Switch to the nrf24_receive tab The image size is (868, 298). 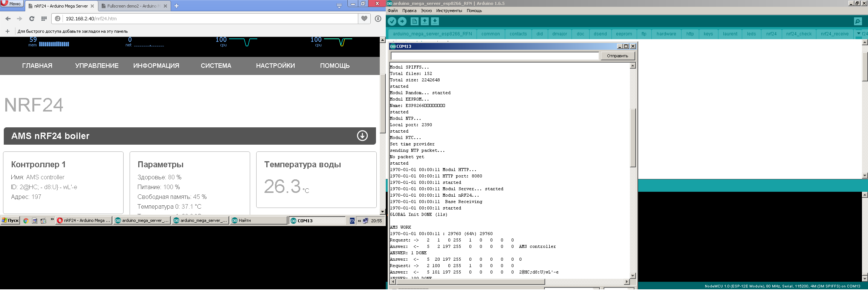coord(834,34)
